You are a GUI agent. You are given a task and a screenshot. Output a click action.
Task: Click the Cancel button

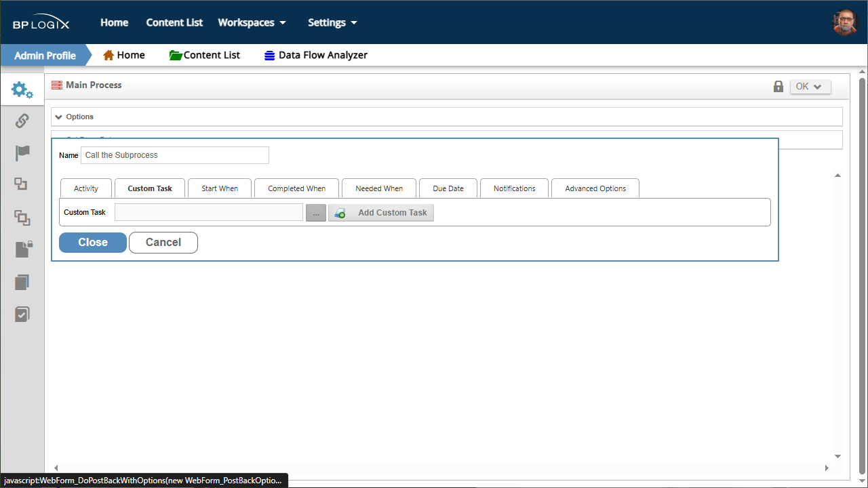163,243
